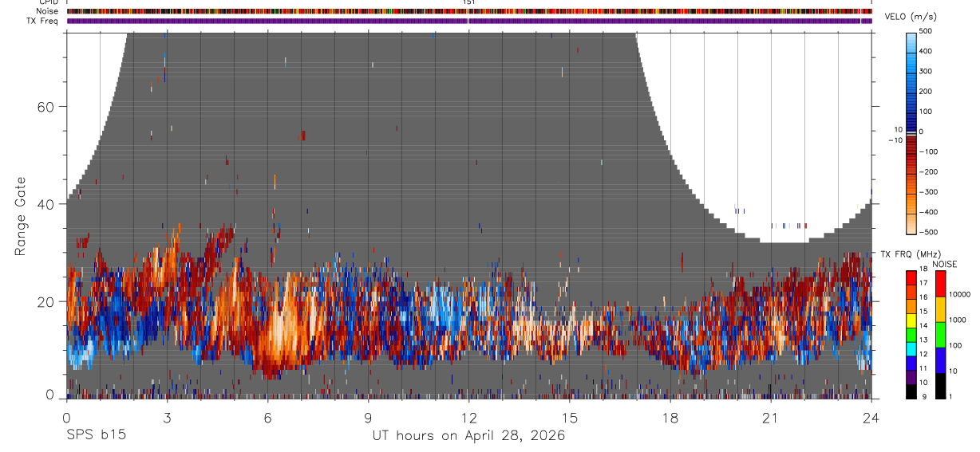The height and width of the screenshot is (452, 980).
Task: Click the '9' tick on the UT hours axis
Action: point(369,418)
